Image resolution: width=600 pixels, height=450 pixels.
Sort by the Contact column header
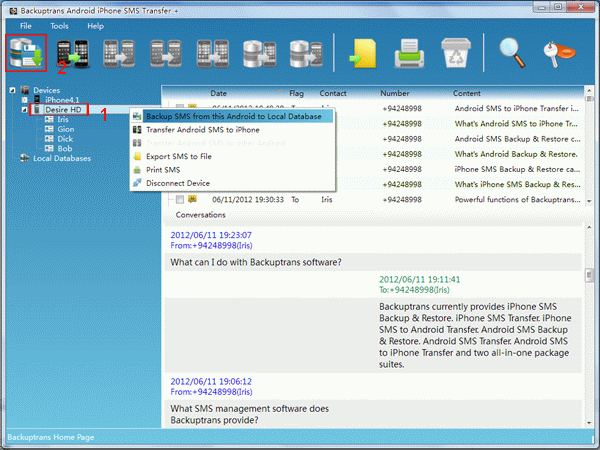[333, 93]
